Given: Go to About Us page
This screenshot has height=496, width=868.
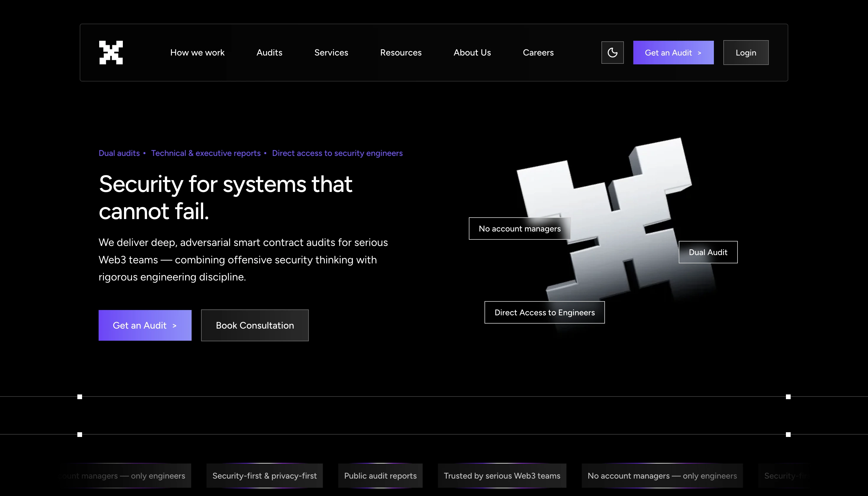Looking at the screenshot, I should pos(472,53).
